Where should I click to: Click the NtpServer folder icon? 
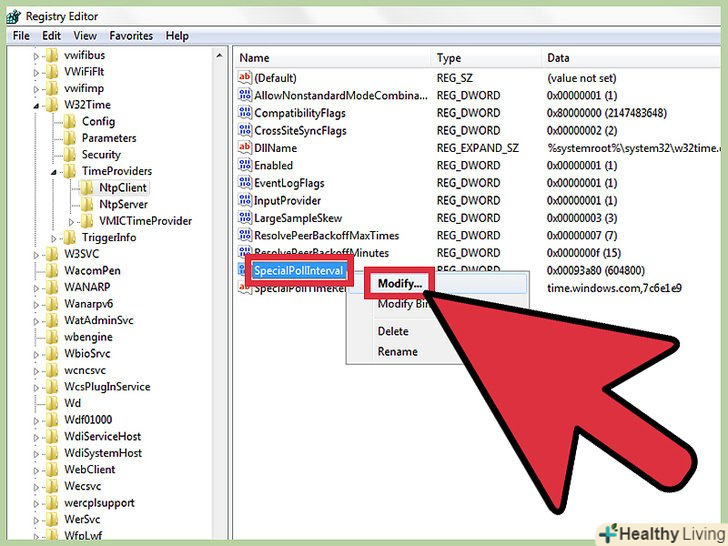87,204
